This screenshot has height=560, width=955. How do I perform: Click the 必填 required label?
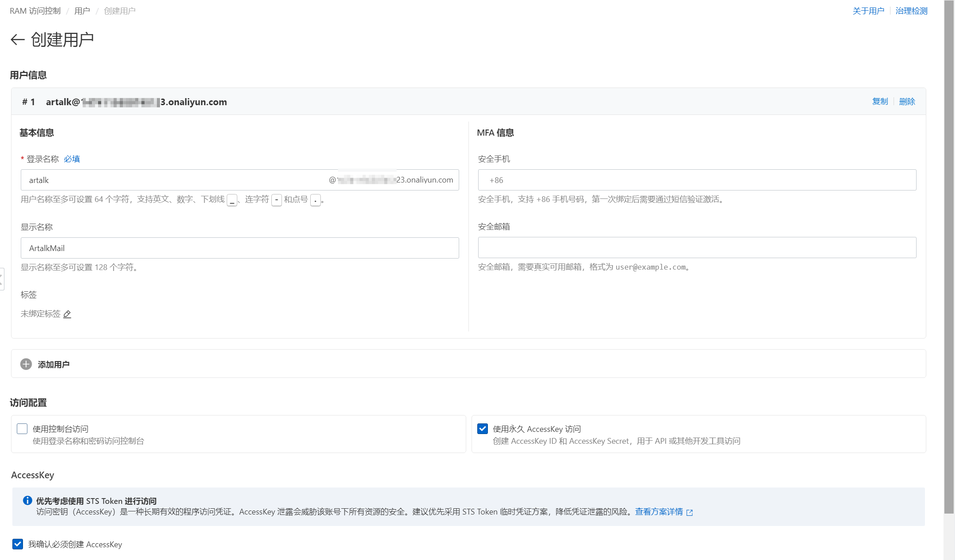(72, 159)
